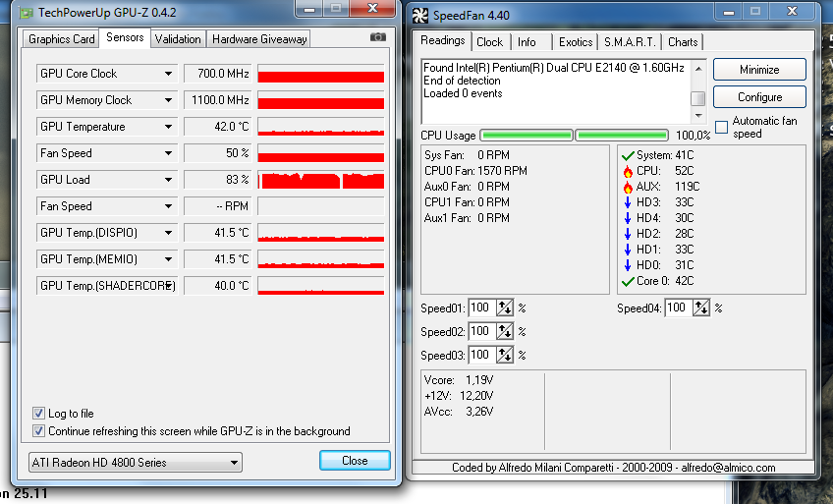Click the GPU-Z screenshot camera icon
The image size is (833, 504).
click(x=378, y=37)
